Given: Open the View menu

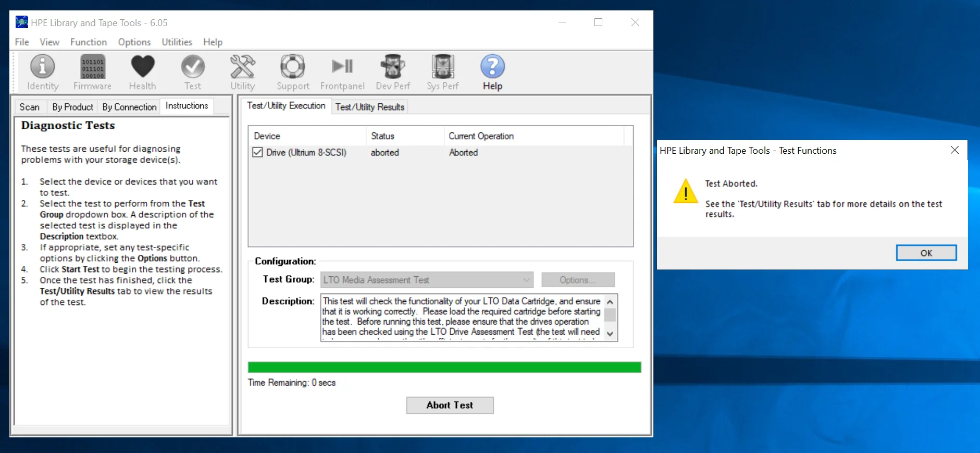Looking at the screenshot, I should click(49, 42).
